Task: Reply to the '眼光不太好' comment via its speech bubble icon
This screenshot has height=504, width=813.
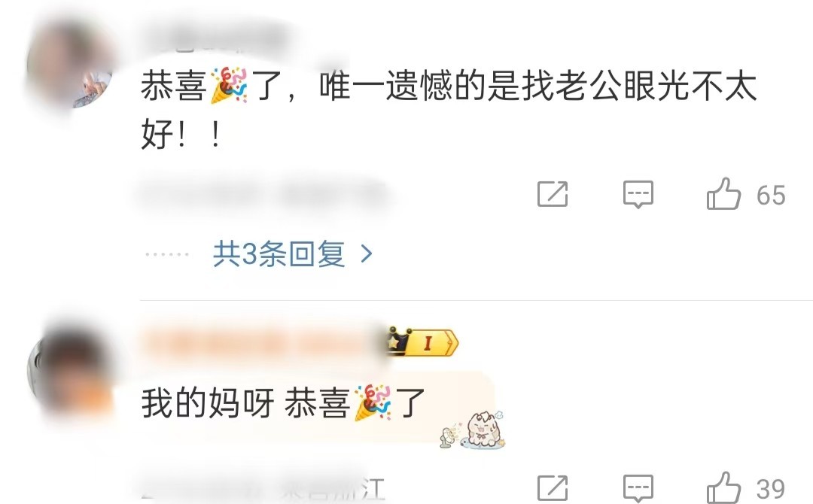Action: 638,194
